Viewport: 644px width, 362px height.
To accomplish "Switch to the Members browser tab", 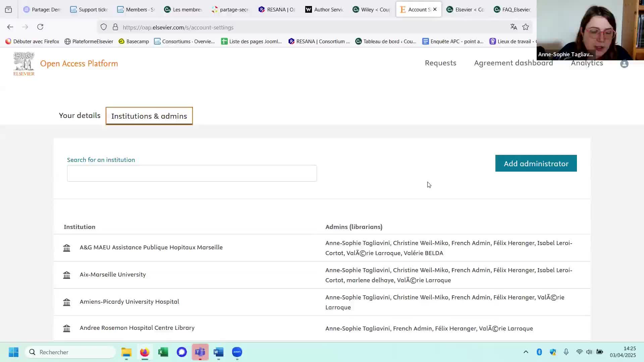I will (136, 9).
